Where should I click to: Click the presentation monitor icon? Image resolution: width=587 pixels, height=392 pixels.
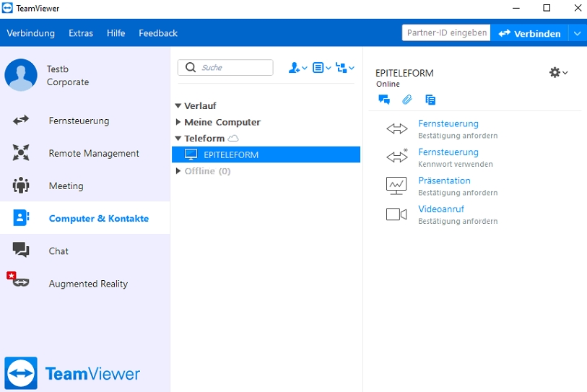point(396,186)
